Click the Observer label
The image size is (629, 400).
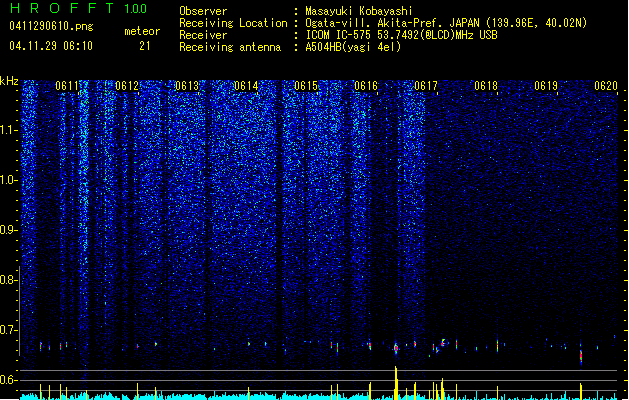tap(203, 11)
